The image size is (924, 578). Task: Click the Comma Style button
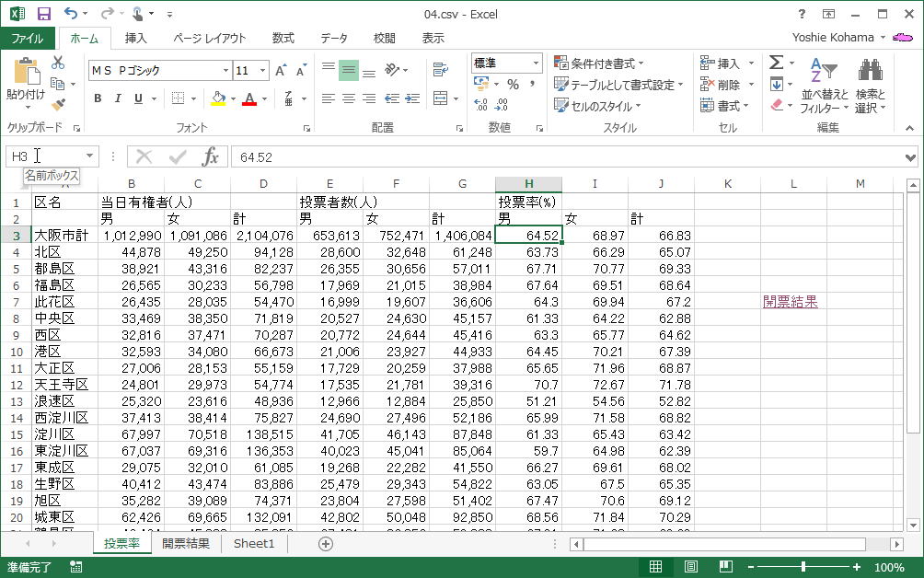tap(532, 85)
